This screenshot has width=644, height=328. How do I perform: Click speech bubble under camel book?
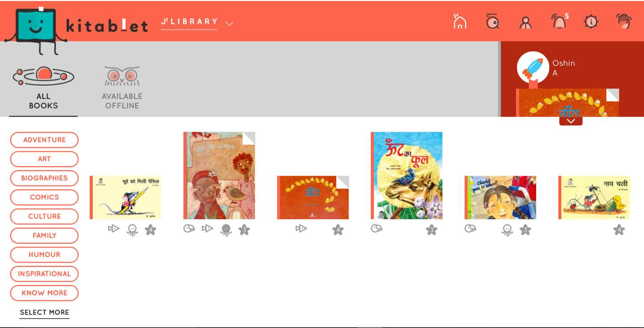point(377,228)
